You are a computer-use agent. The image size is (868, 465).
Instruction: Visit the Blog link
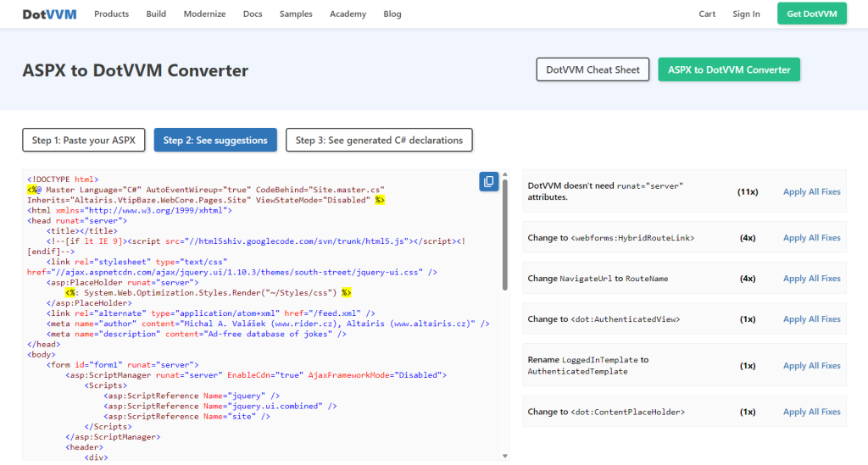click(x=392, y=14)
